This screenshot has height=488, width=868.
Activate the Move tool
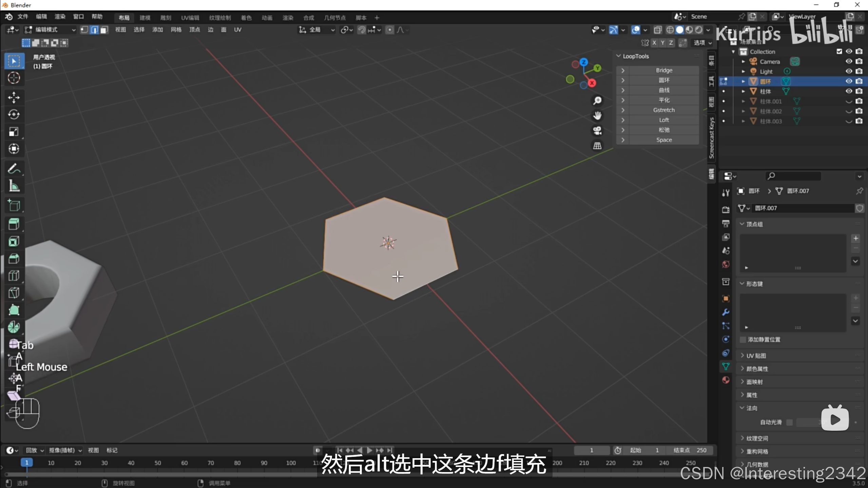14,98
